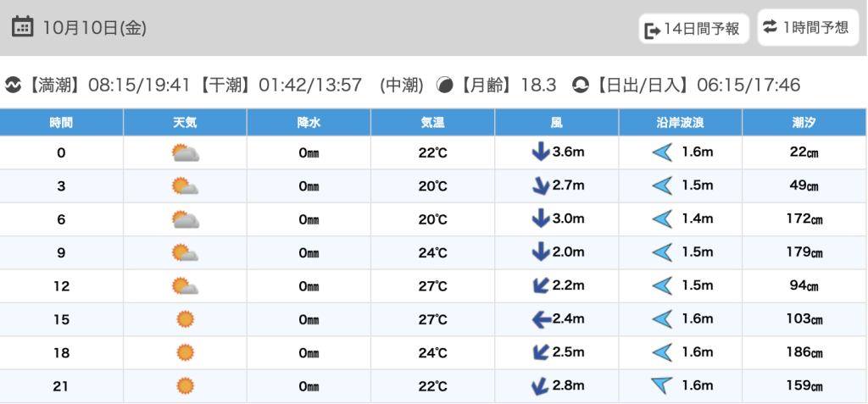Click the 天気 column header

185,123
